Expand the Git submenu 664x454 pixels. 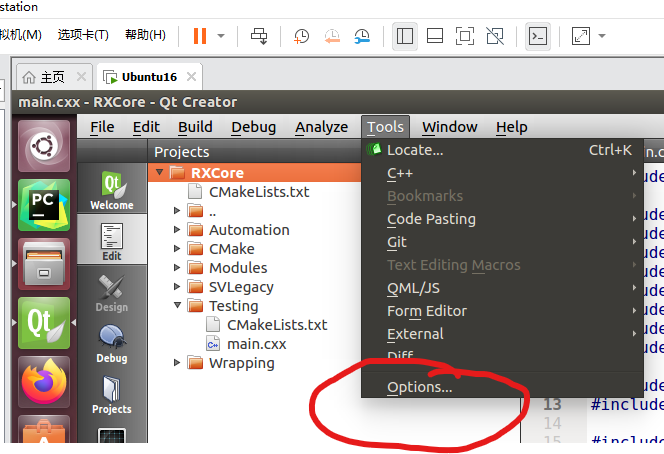[502, 242]
